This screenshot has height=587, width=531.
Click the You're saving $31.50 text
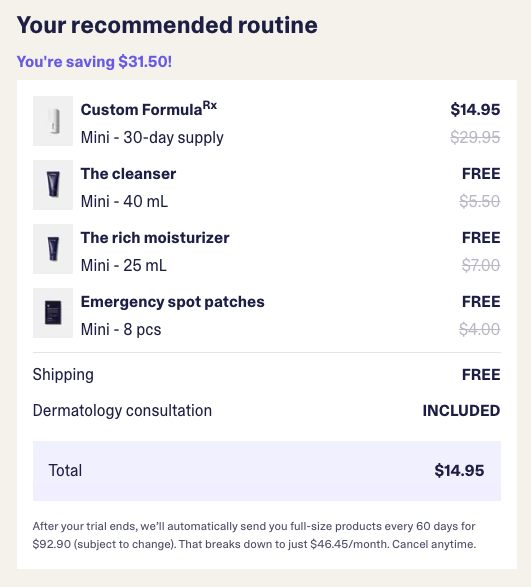pos(94,61)
